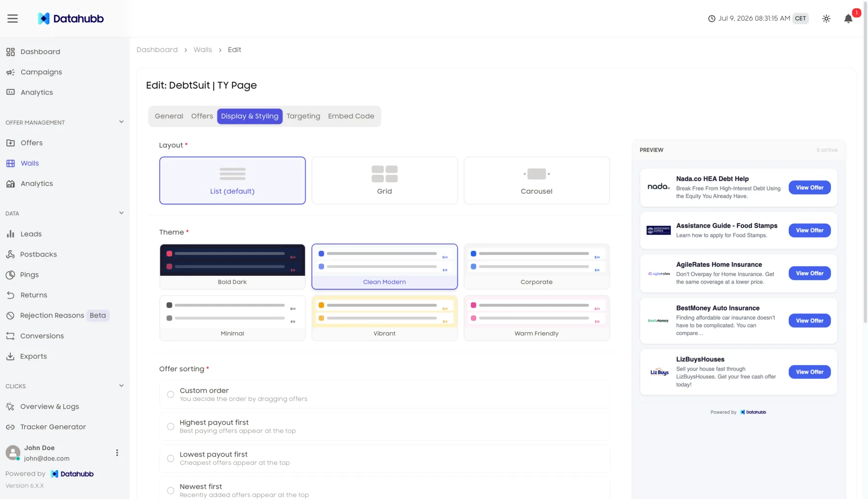Select Lowest payout first radio
Viewport: 868px width, 499px height.
171,459
